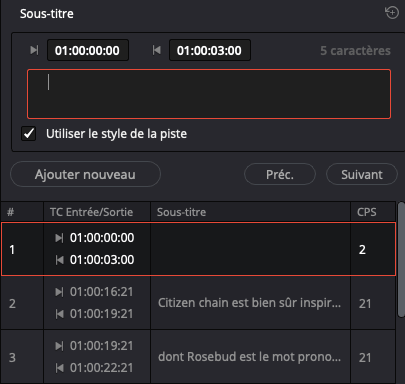The height and width of the screenshot is (384, 405).
Task: Click the in-point icon in subtitle row 3
Action: coord(59,346)
